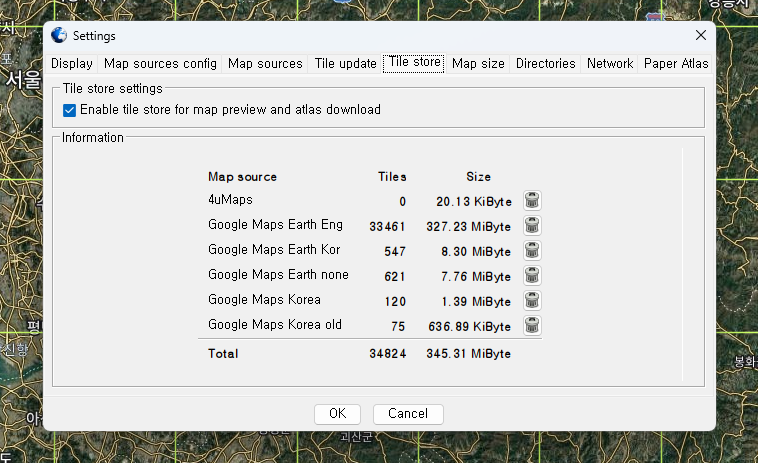758x463 pixels.
Task: Click the Google Maps Earth Kor label
Action: pyautogui.click(x=274, y=250)
